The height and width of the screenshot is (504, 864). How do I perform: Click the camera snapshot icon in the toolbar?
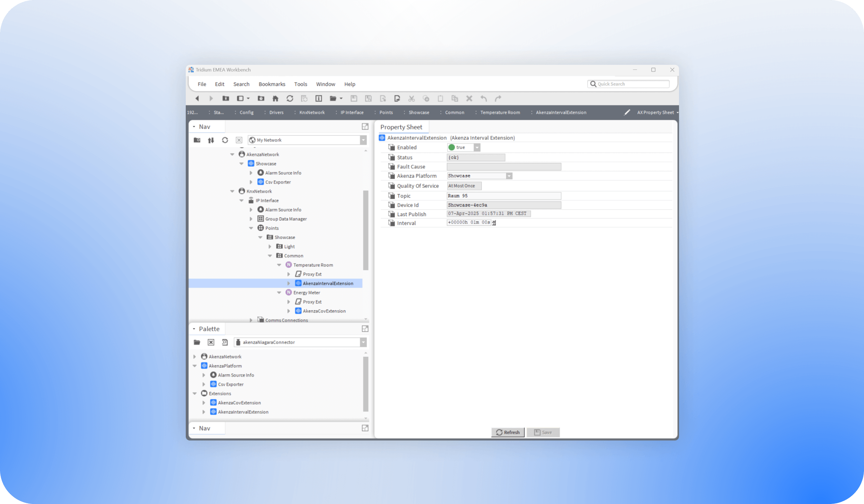261,98
